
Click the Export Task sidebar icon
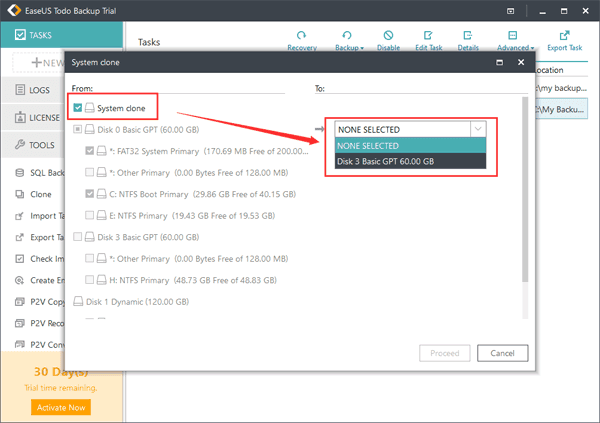click(x=19, y=237)
